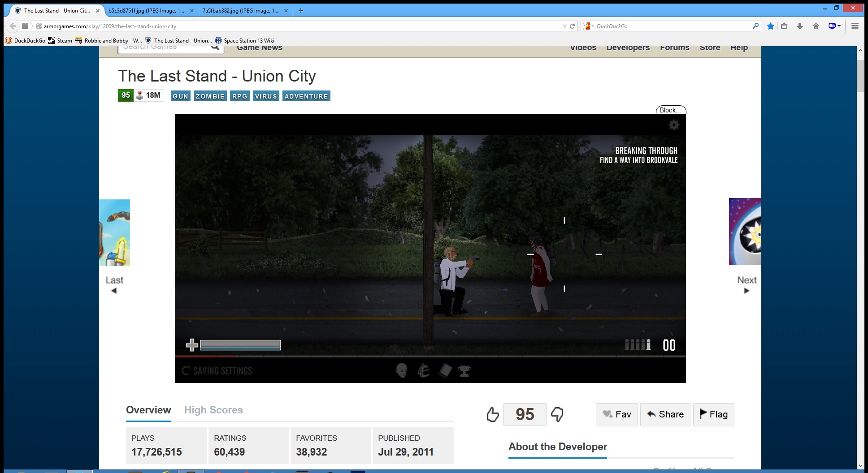The height and width of the screenshot is (473, 868).
Task: Click the thumbs down rating icon
Action: click(x=557, y=414)
